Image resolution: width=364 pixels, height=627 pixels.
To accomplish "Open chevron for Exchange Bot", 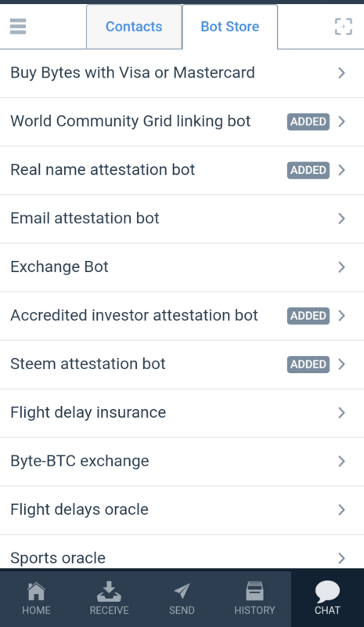I will click(341, 266).
